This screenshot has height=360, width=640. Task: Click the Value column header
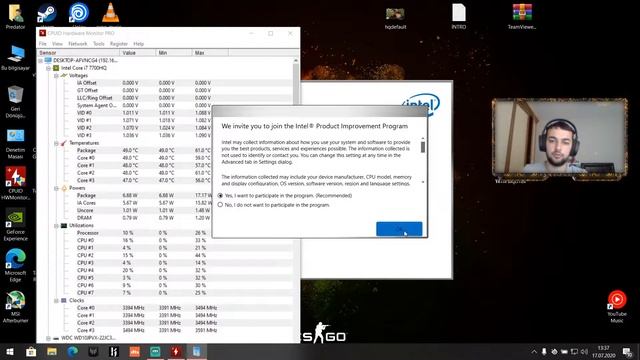[x=138, y=53]
